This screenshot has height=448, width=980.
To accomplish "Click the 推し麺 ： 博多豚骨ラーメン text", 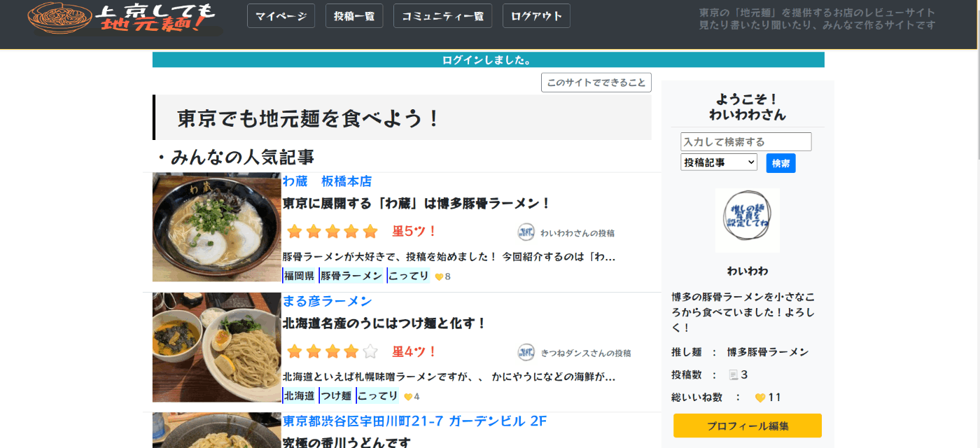I will [740, 352].
